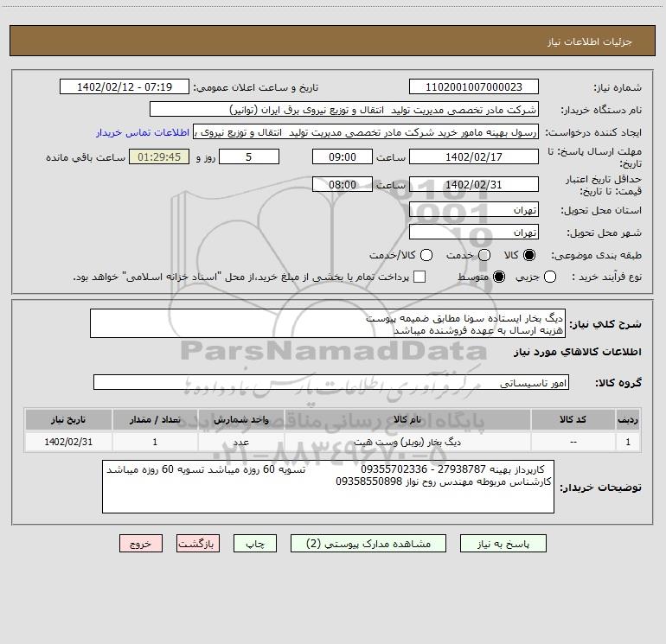Open مشاهده مدارک پیوستی (2) button
The width and height of the screenshot is (666, 644).
pyautogui.click(x=368, y=544)
